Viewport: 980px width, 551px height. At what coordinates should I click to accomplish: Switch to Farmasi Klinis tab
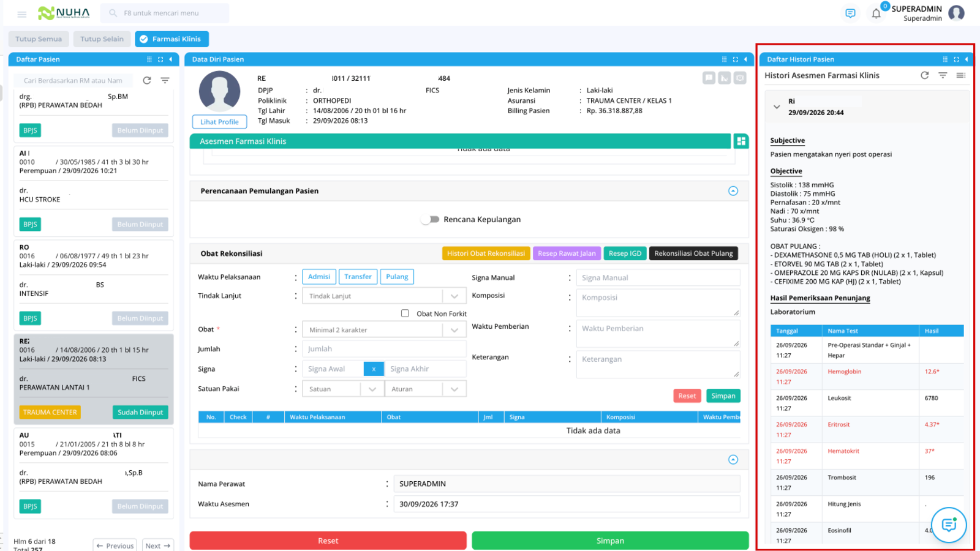click(x=172, y=39)
